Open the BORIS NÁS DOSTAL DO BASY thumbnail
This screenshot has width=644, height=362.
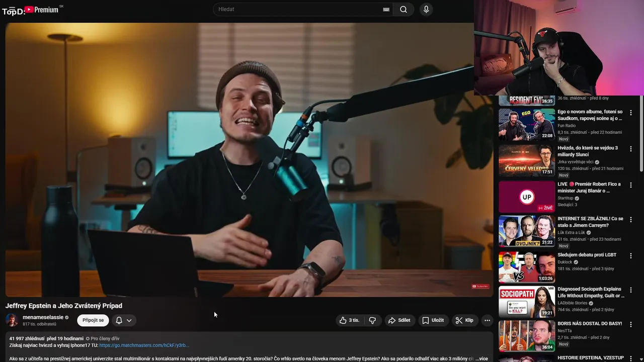tap(527, 335)
